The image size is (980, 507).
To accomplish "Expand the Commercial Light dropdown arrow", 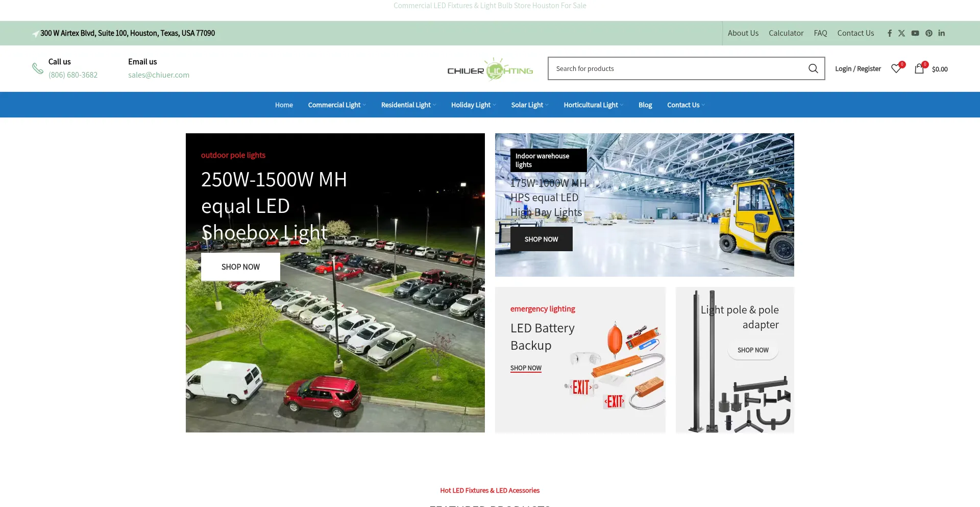I will click(x=364, y=105).
